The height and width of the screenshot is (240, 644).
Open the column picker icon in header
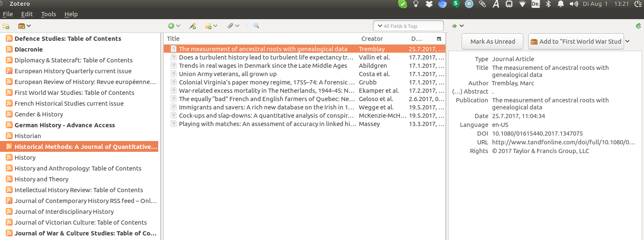439,39
